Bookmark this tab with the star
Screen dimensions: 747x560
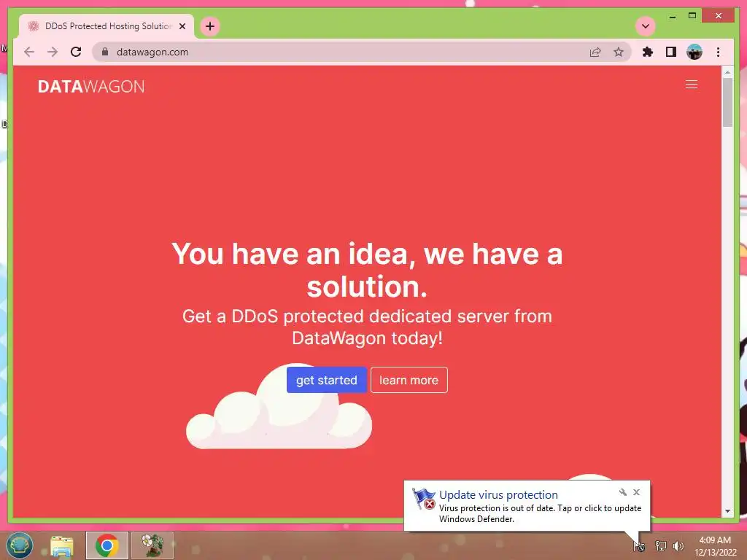click(x=619, y=52)
